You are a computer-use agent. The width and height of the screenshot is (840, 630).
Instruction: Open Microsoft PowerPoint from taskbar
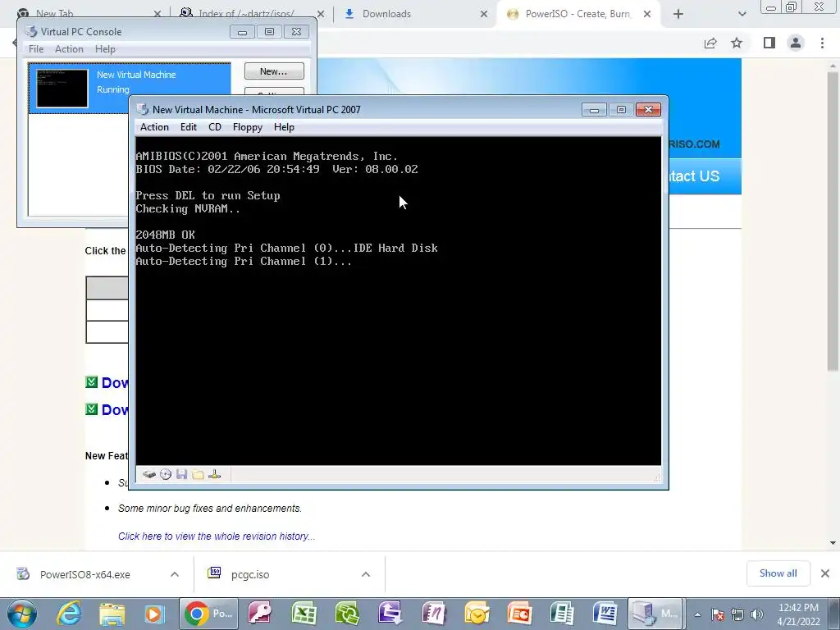click(519, 614)
